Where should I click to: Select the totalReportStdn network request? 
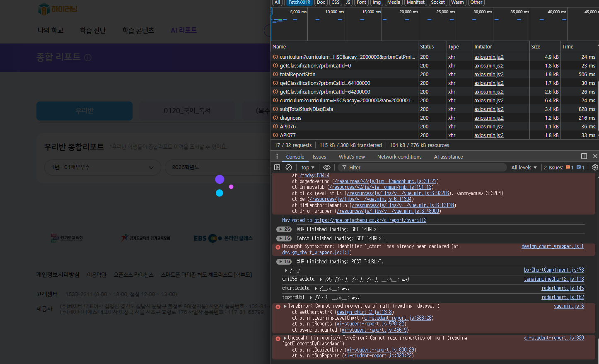coord(297,75)
